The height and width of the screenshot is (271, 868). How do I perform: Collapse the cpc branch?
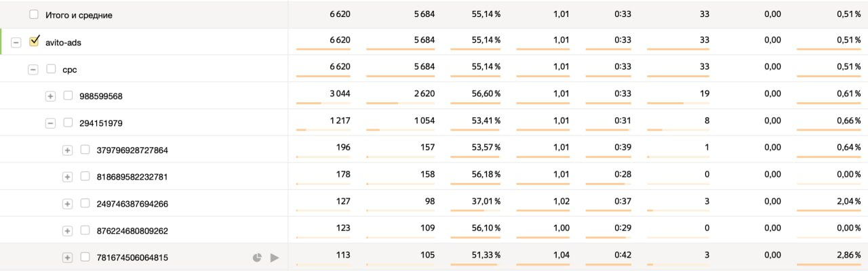[33, 69]
